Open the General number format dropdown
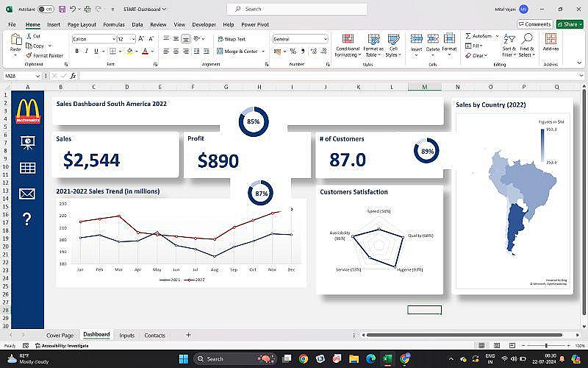 point(325,39)
